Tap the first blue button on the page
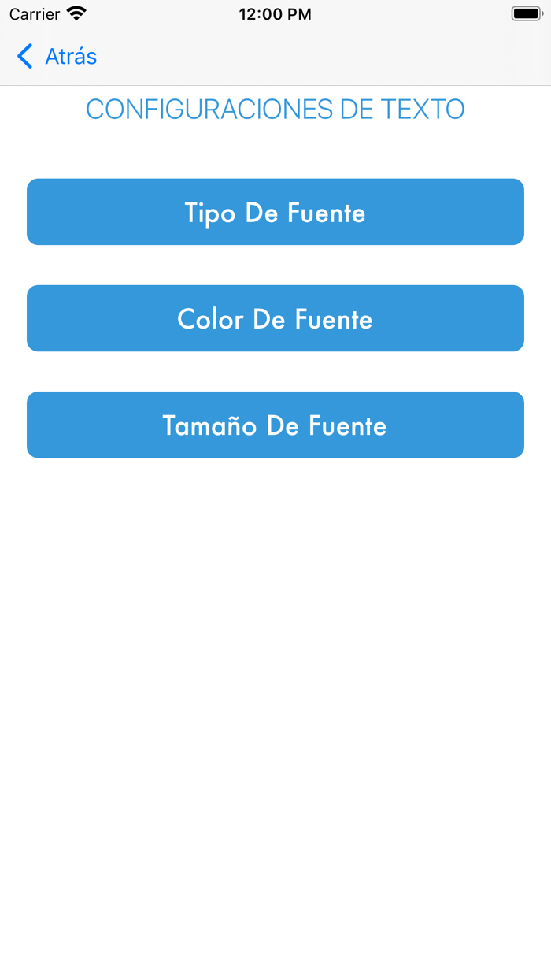The image size is (551, 980). point(275,212)
